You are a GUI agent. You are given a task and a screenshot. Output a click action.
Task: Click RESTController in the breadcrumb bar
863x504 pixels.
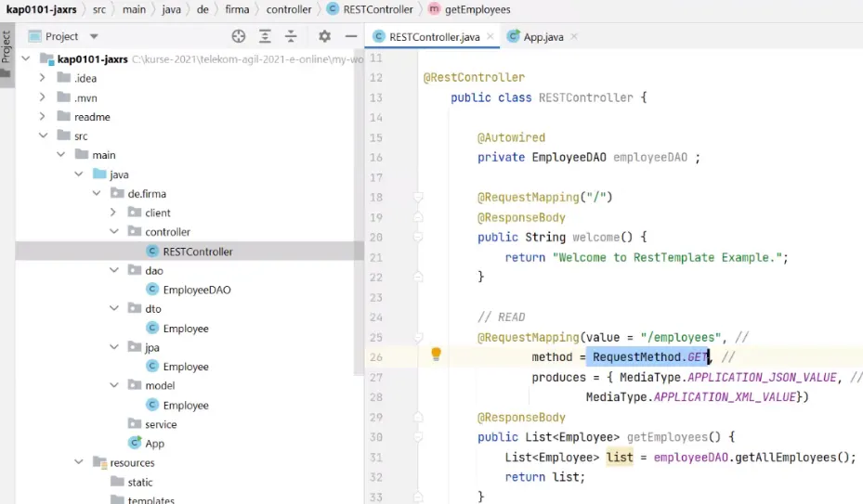(x=370, y=9)
